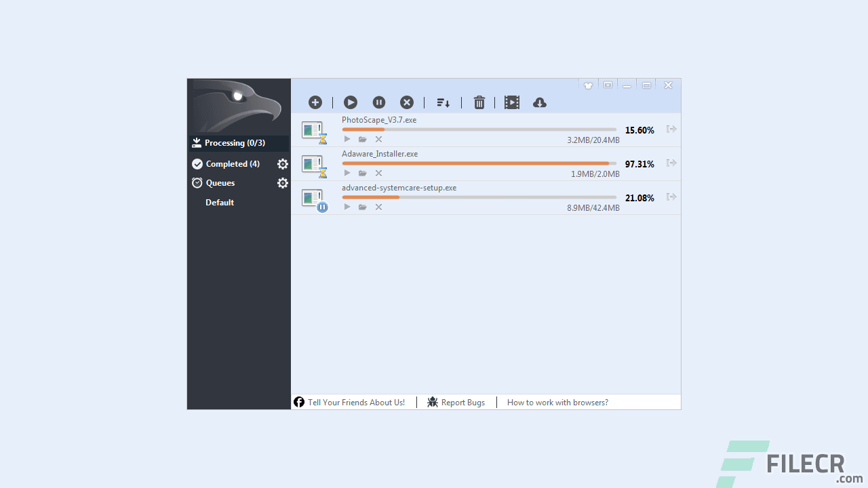Open the sort order toolbar icon

[443, 102]
